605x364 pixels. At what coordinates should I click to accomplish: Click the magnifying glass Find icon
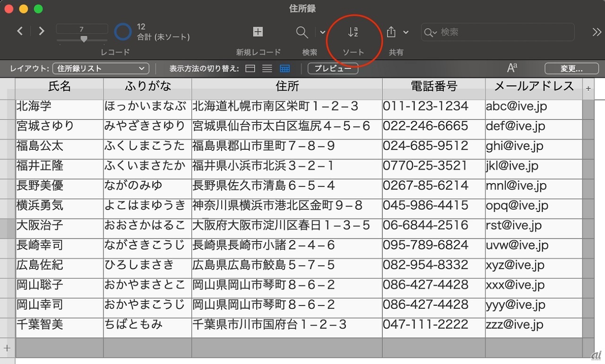tap(302, 32)
